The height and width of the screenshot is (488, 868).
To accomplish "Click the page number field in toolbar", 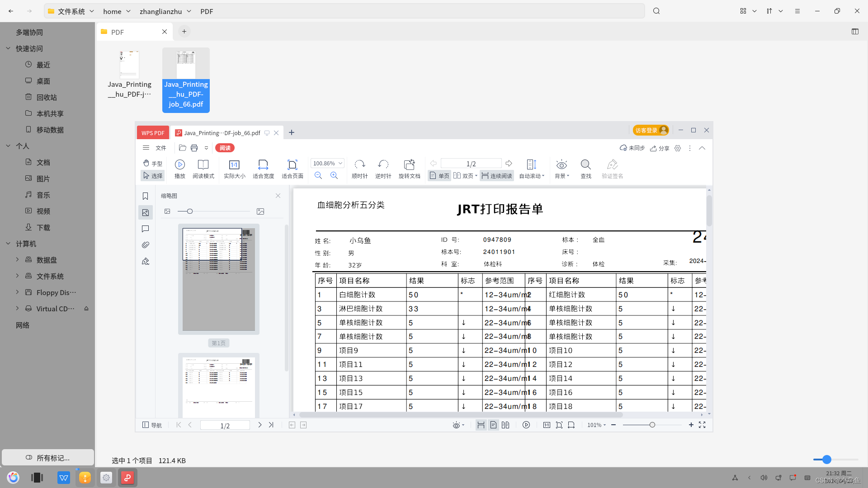I will 471,163.
